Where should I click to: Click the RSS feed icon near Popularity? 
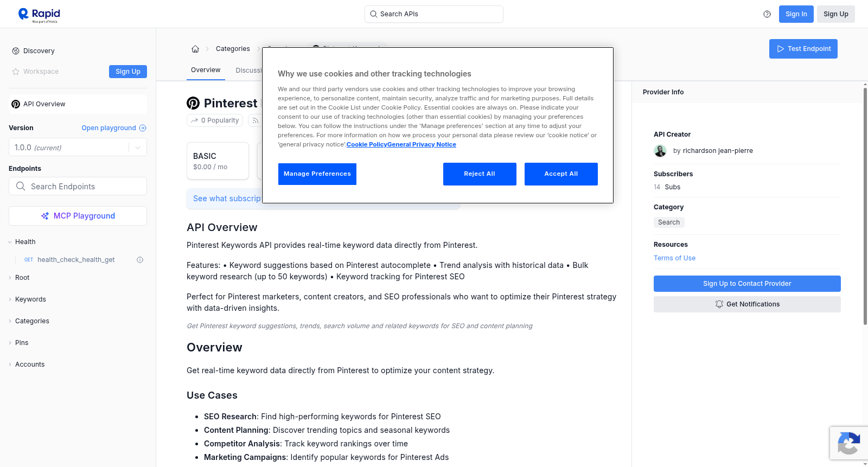coord(255,120)
